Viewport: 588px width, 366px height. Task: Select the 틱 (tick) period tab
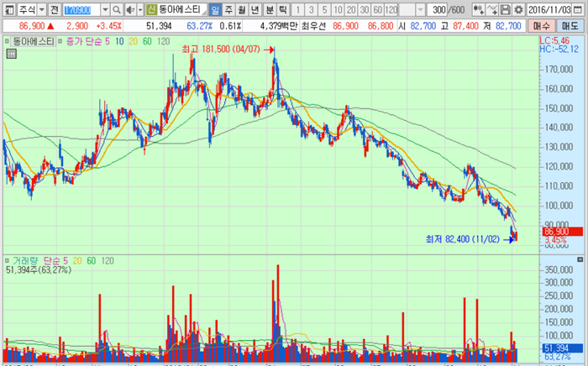[282, 9]
